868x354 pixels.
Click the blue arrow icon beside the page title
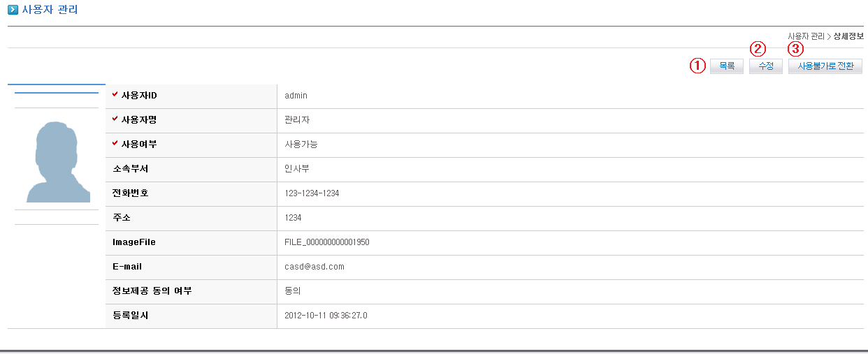13,10
